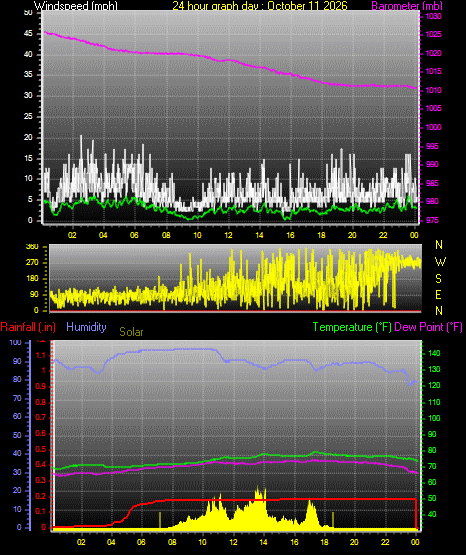Screen dimensions: 466x555
Task: Click the 270 value on wind direction axis
Action: pyautogui.click(x=33, y=263)
